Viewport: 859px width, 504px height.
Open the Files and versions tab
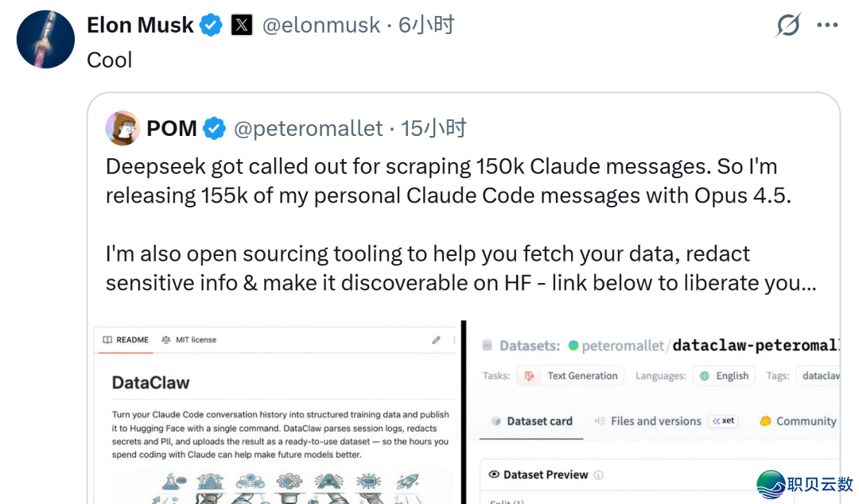pyautogui.click(x=647, y=421)
